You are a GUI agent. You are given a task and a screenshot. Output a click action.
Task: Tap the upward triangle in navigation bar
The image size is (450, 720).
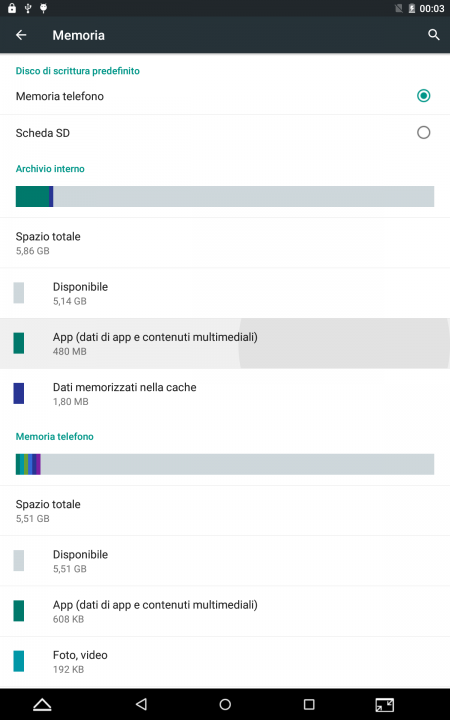[42, 704]
